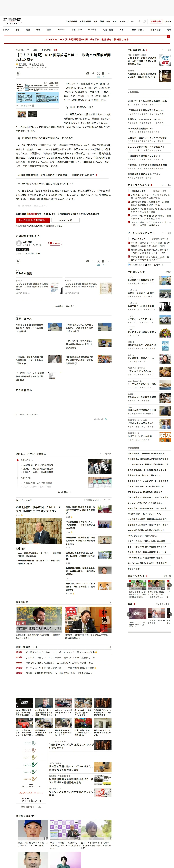This screenshot has width=174, height=868.
Task: Share by email icon above author section
Action: coord(88,261)
